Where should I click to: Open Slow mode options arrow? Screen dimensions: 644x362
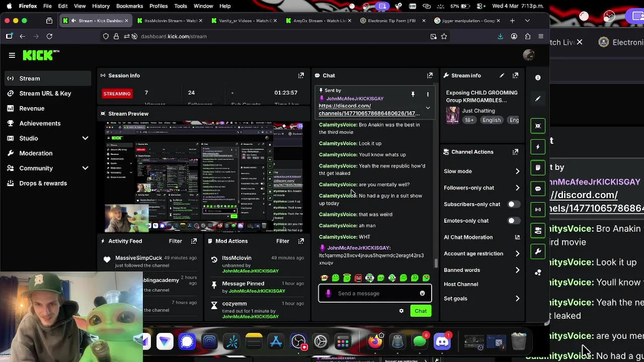coord(517,171)
